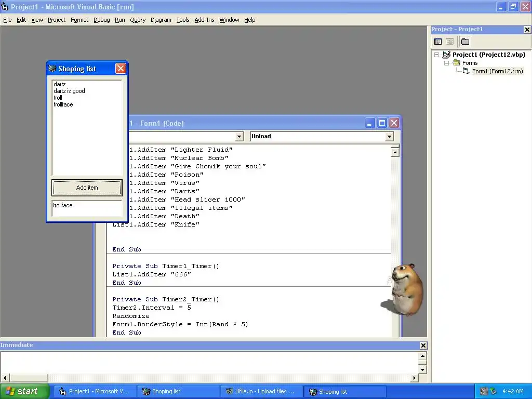Click Immediate window scroll right arrow
The height and width of the screenshot is (399, 532).
[414, 378]
